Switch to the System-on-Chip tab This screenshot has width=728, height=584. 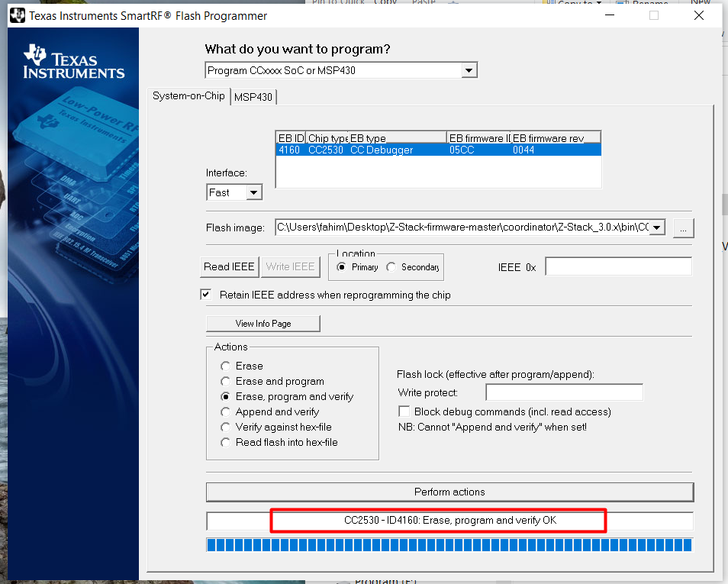point(188,96)
